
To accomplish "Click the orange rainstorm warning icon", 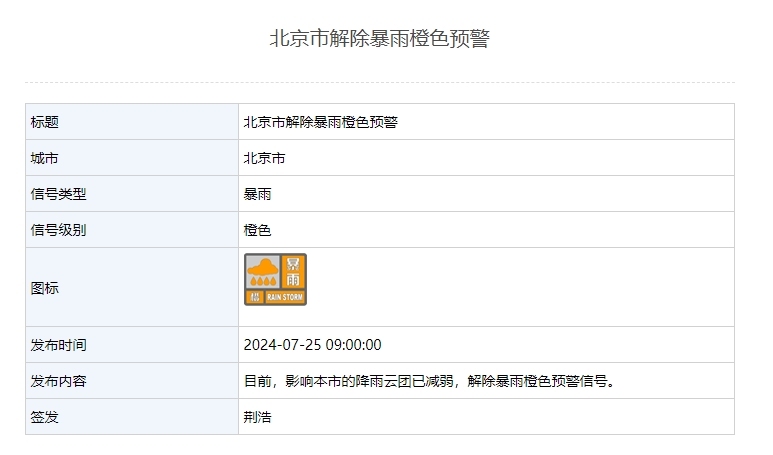I will (x=275, y=280).
